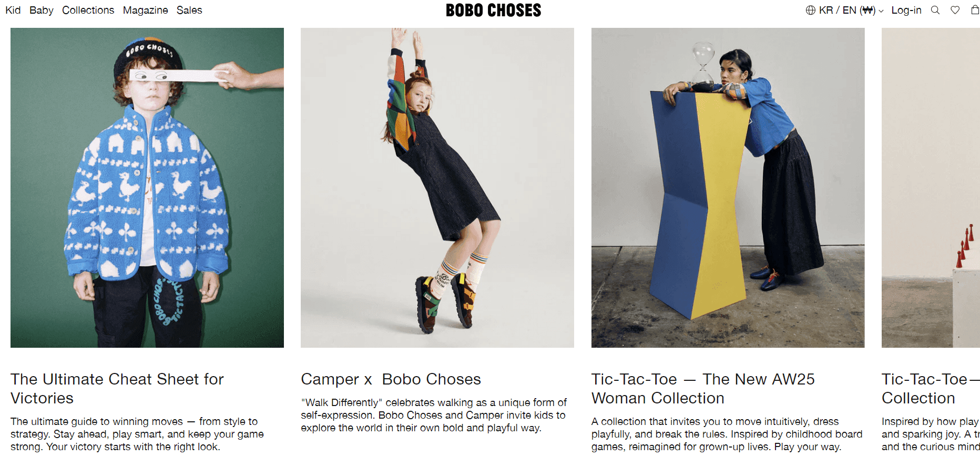Open Camper x Bobo Choses article title
Viewport: 980px width, 457px height.
tap(391, 379)
